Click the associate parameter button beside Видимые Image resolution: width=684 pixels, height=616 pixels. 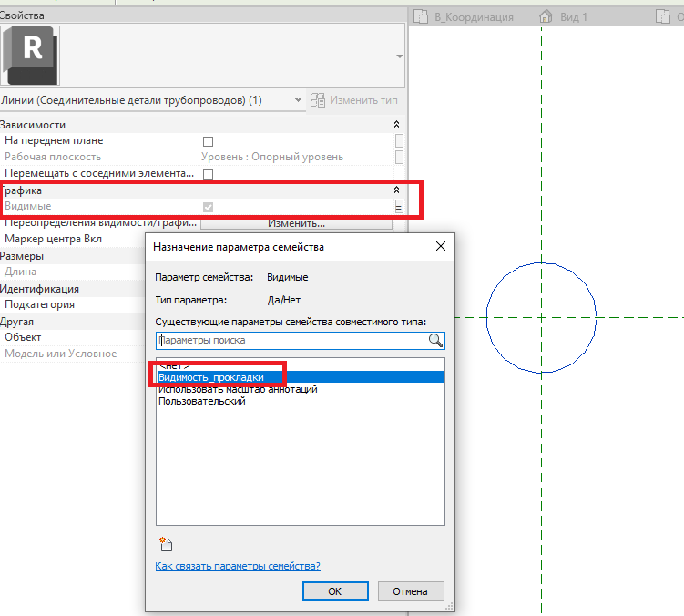click(x=399, y=207)
